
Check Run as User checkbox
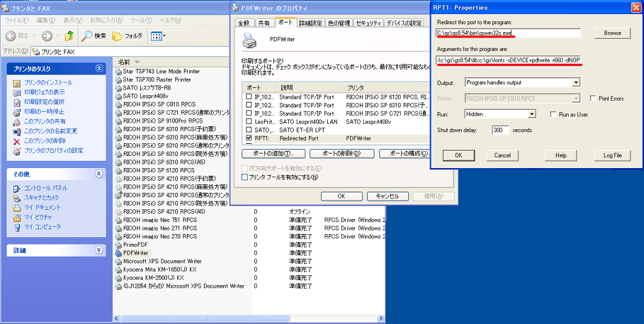553,115
